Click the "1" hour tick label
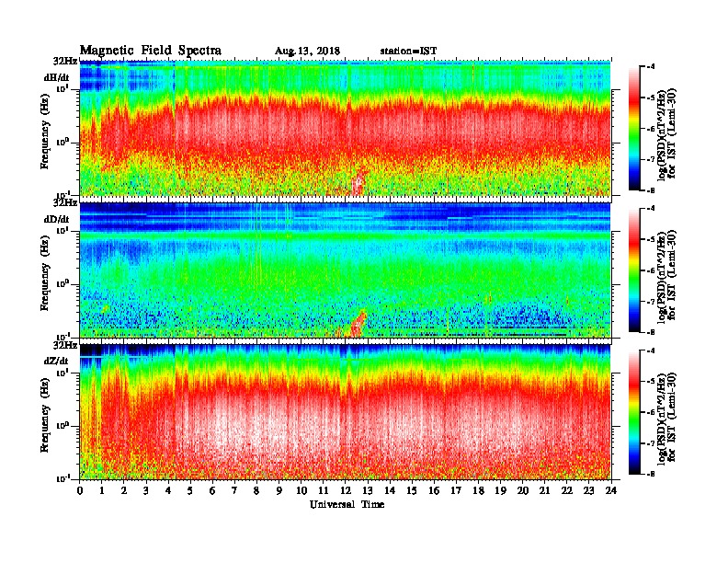Image resolution: width=728 pixels, height=563 pixels. [102, 490]
